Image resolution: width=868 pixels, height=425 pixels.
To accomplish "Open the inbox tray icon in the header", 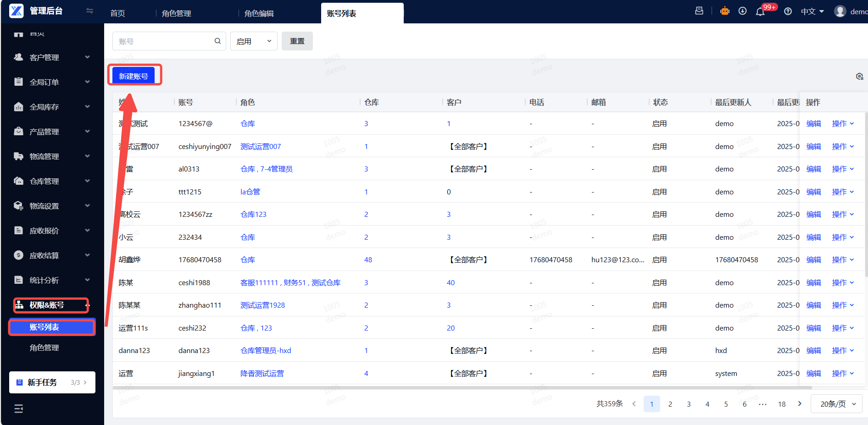I will click(x=699, y=11).
